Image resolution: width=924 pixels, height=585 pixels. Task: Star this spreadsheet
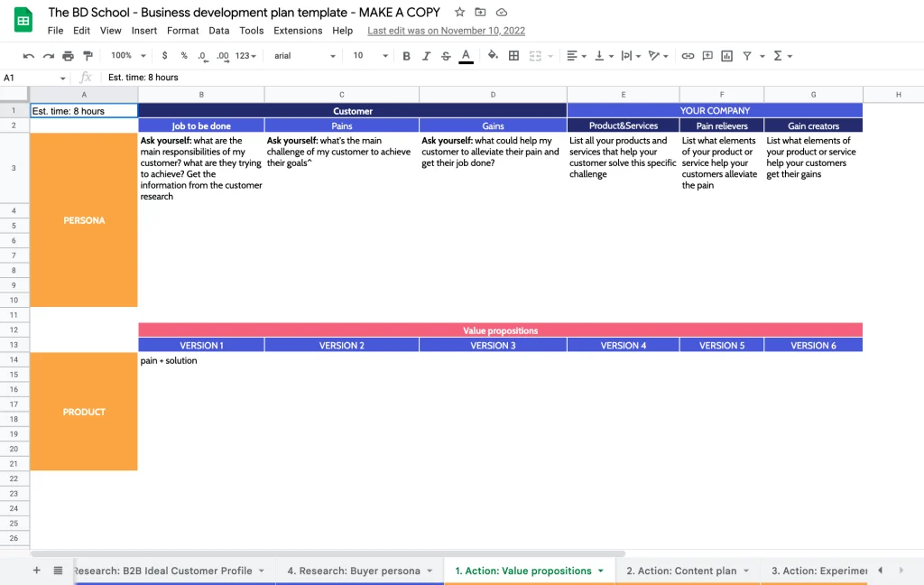point(459,12)
